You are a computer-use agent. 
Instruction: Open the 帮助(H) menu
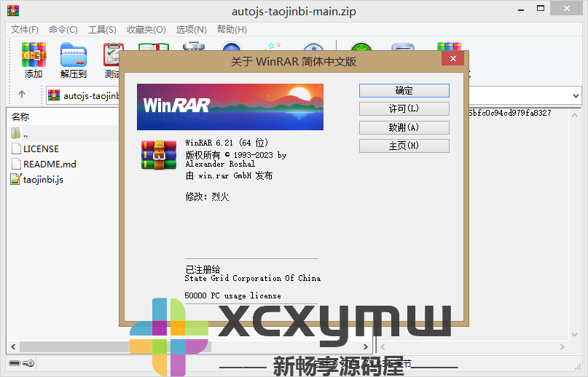(x=232, y=30)
